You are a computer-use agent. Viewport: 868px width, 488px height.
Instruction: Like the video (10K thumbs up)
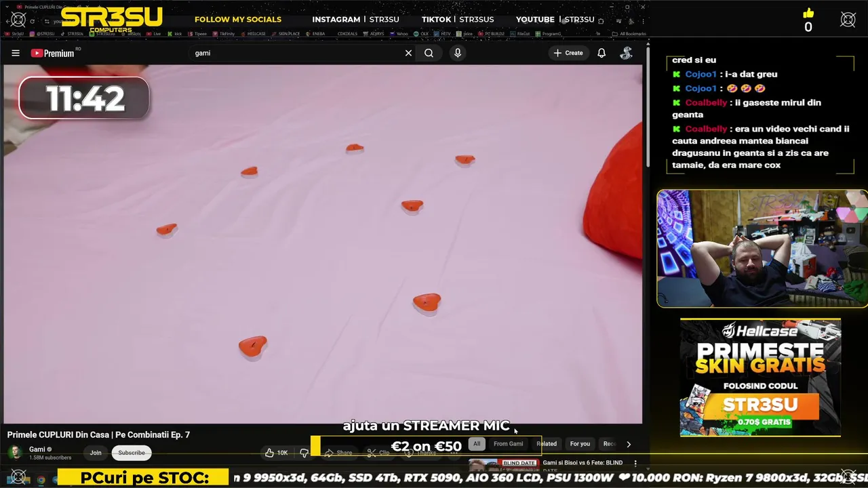click(277, 453)
